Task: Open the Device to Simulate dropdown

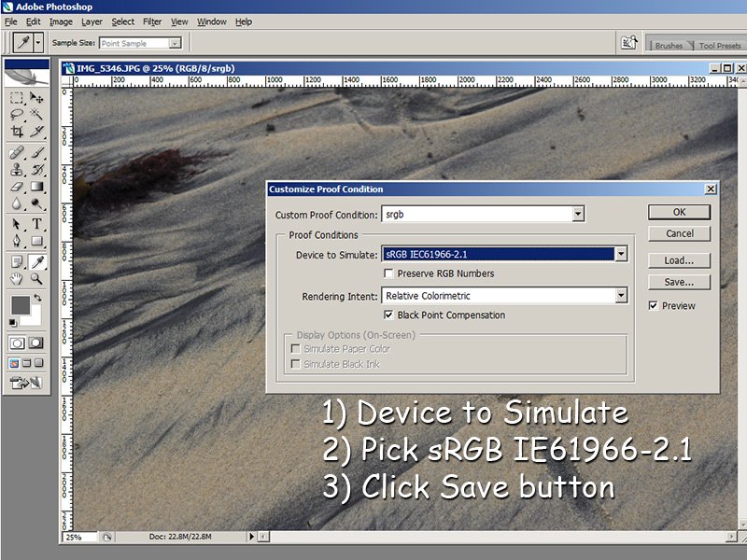Action: click(620, 254)
